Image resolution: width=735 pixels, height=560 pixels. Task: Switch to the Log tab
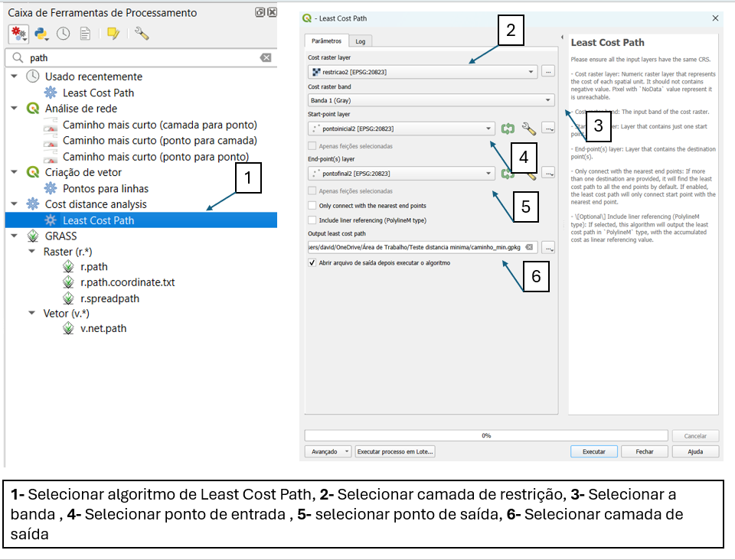click(x=360, y=41)
